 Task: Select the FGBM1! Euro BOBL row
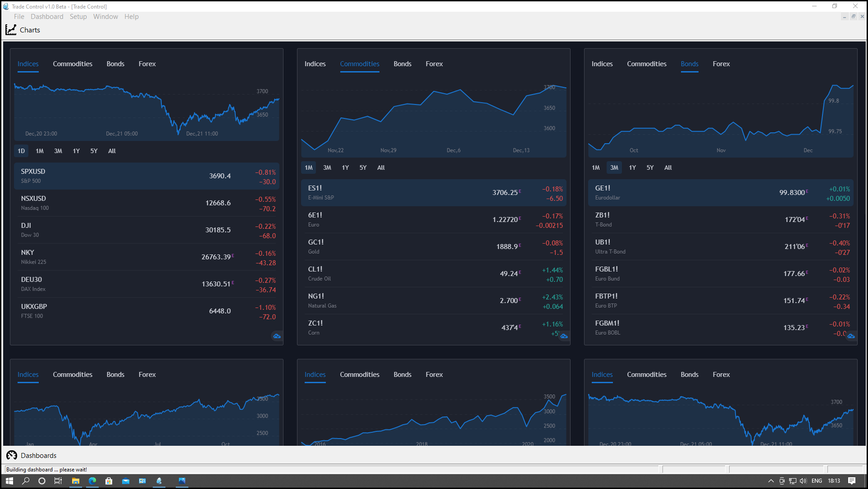[721, 328]
